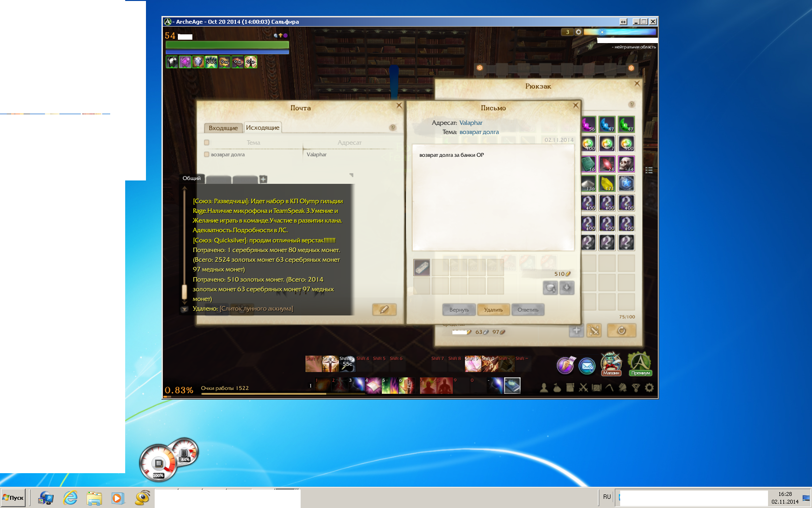Click the возврат долга subject in mail list
The width and height of the screenshot is (812, 508).
(x=228, y=155)
